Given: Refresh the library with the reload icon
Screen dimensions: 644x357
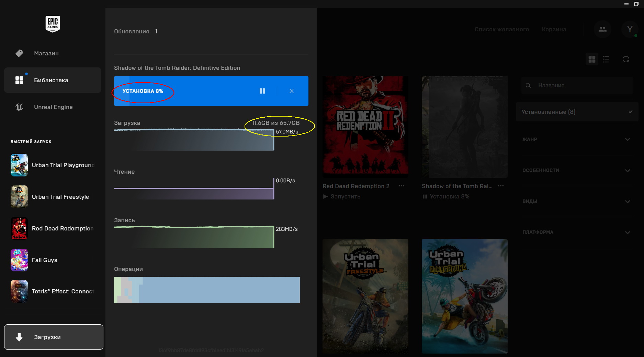Looking at the screenshot, I should click(626, 59).
